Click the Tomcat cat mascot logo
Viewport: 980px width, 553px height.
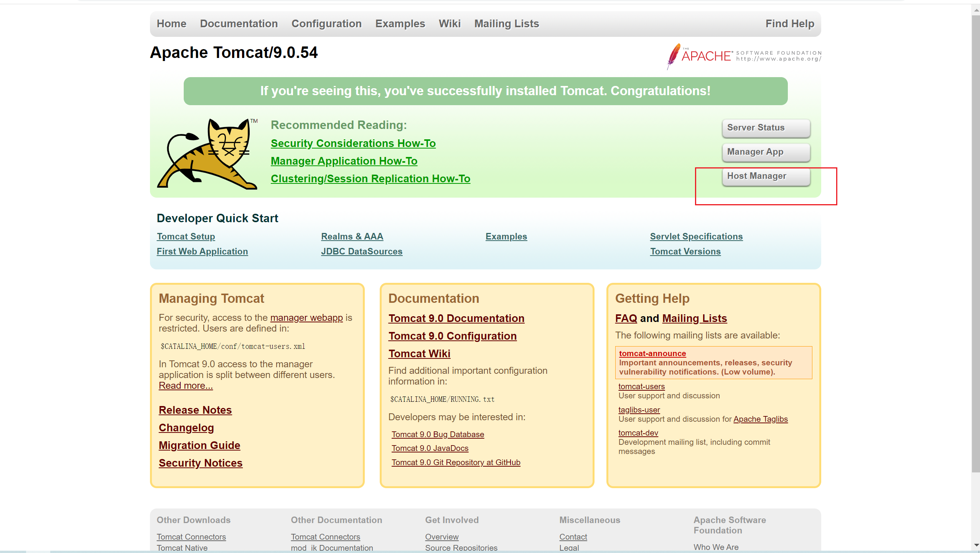pos(208,154)
